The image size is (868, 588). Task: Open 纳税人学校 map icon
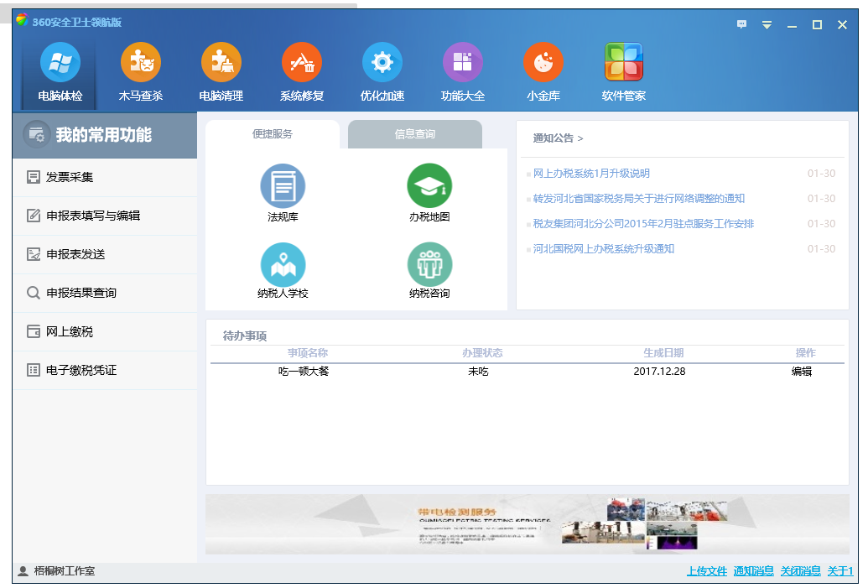(x=283, y=263)
